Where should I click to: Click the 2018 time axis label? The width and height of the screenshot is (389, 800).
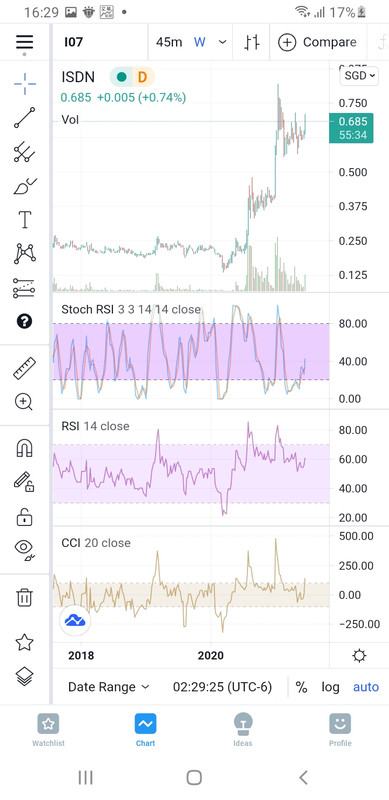point(81,655)
